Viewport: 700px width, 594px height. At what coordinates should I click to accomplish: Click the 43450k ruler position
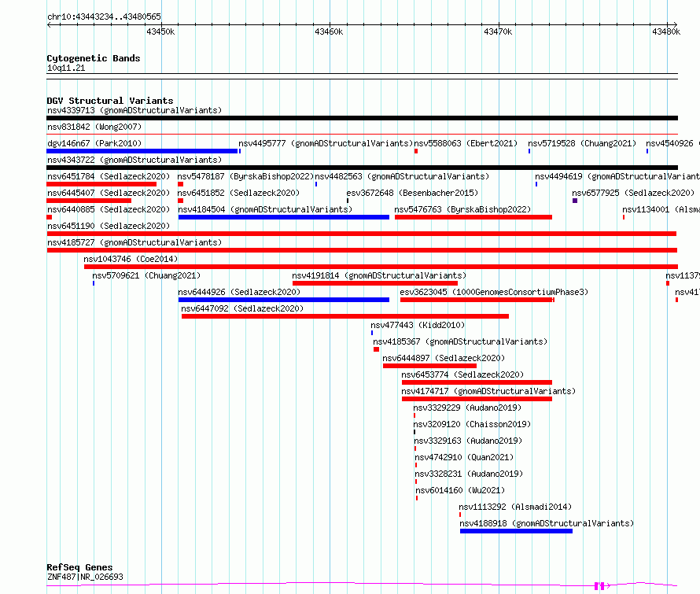pos(160,31)
